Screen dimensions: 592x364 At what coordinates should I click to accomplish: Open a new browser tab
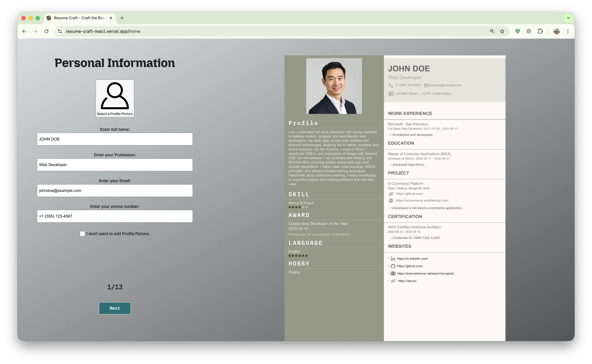(122, 18)
